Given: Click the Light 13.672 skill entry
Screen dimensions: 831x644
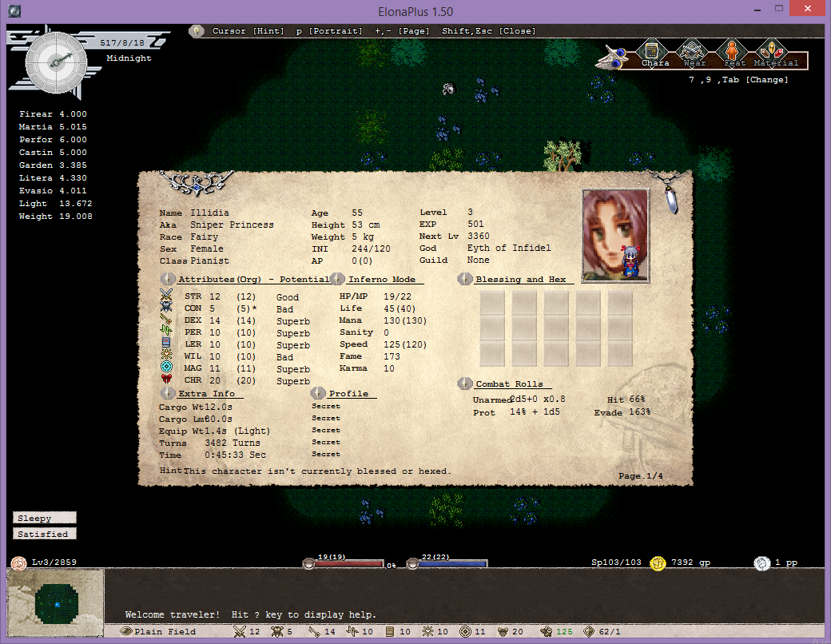Looking at the screenshot, I should (x=55, y=204).
